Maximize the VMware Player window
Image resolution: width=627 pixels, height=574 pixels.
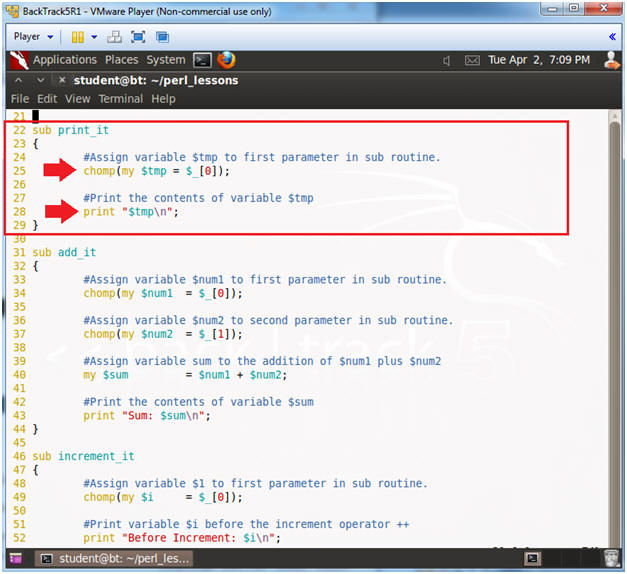(573, 8)
